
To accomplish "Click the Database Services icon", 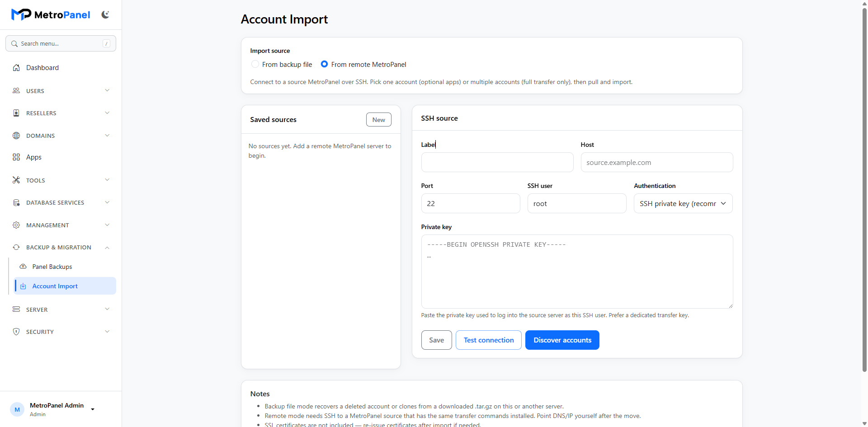I will (16, 202).
